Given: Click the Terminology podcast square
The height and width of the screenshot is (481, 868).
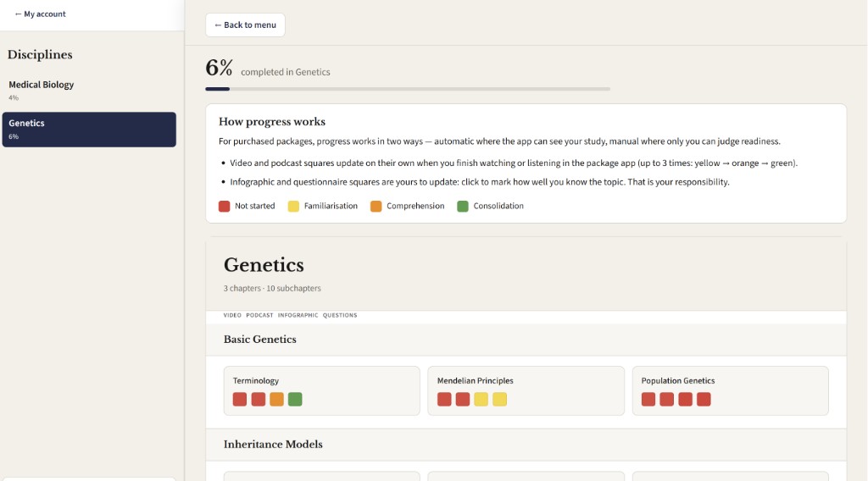Looking at the screenshot, I should click(259, 399).
